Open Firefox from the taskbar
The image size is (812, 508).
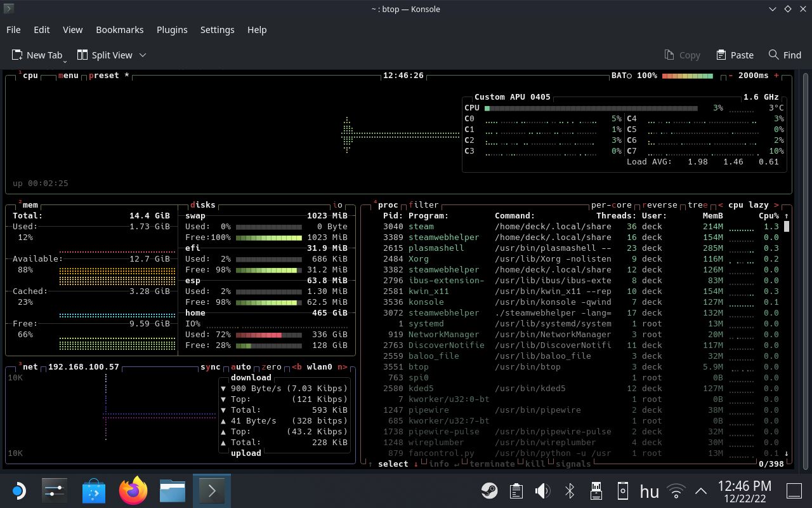[133, 491]
